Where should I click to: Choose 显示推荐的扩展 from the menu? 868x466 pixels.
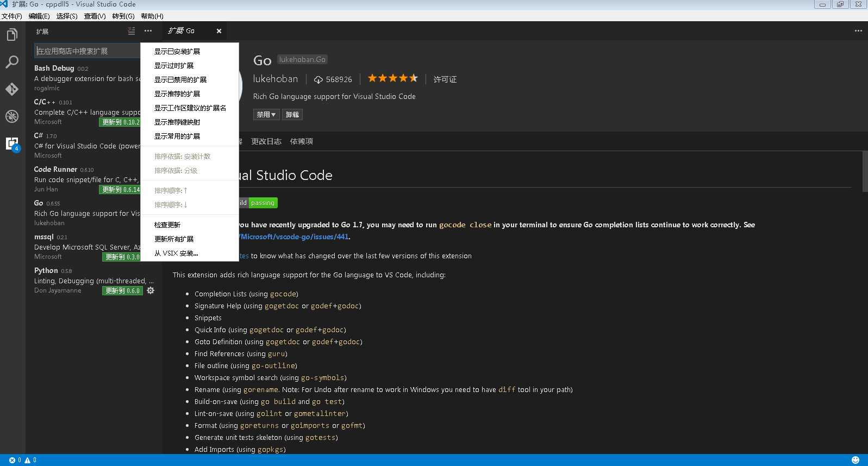(x=190, y=94)
